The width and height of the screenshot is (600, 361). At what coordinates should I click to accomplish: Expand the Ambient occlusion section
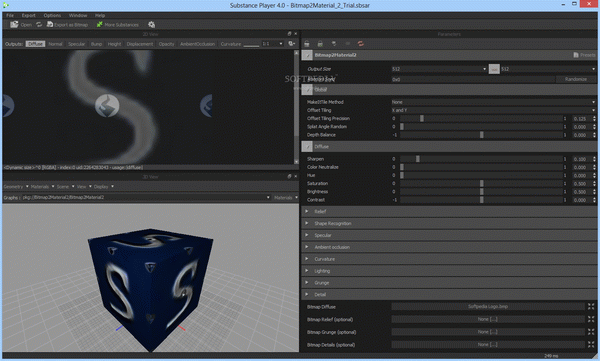tap(450, 247)
